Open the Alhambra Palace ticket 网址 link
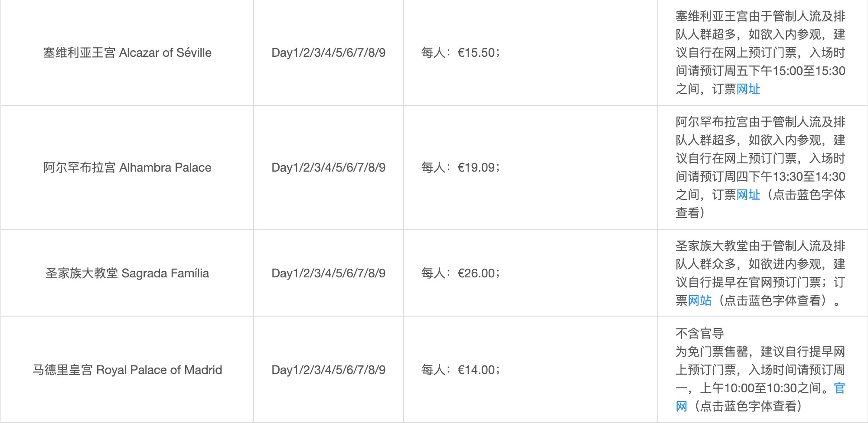The width and height of the screenshot is (868, 423). [748, 195]
